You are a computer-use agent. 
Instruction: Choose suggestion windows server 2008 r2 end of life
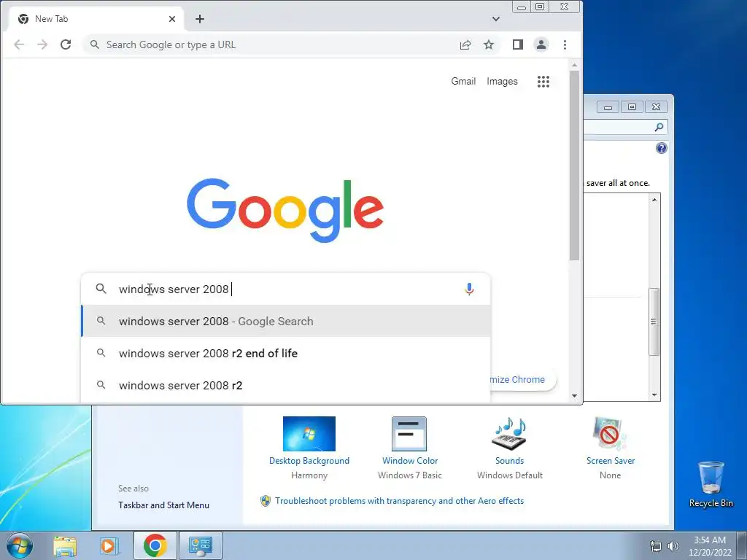pos(286,354)
